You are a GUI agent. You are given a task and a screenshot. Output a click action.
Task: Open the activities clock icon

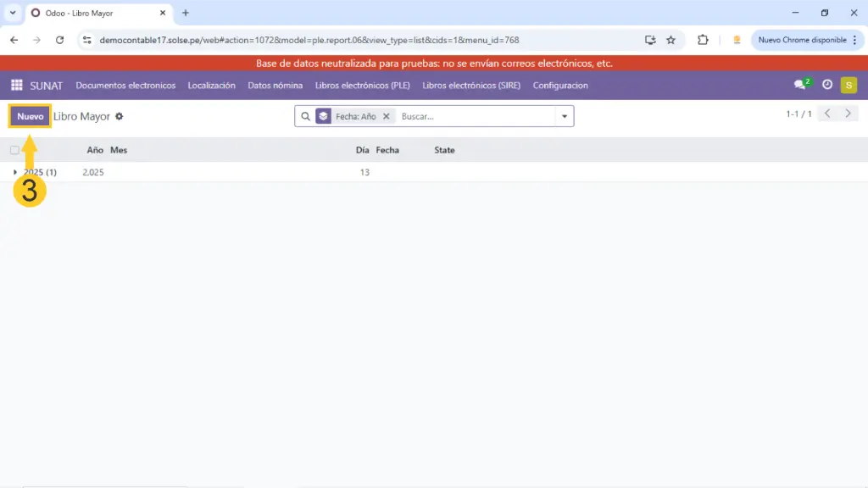point(827,86)
